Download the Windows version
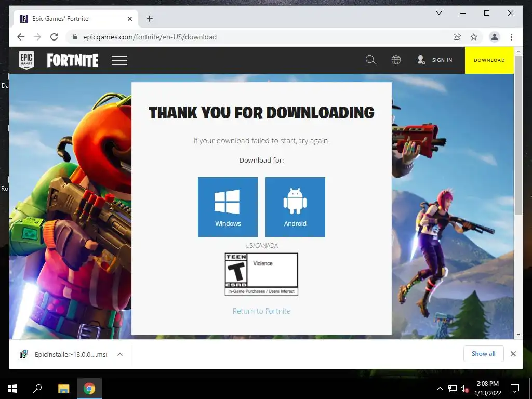The width and height of the screenshot is (532, 399). 228,207
